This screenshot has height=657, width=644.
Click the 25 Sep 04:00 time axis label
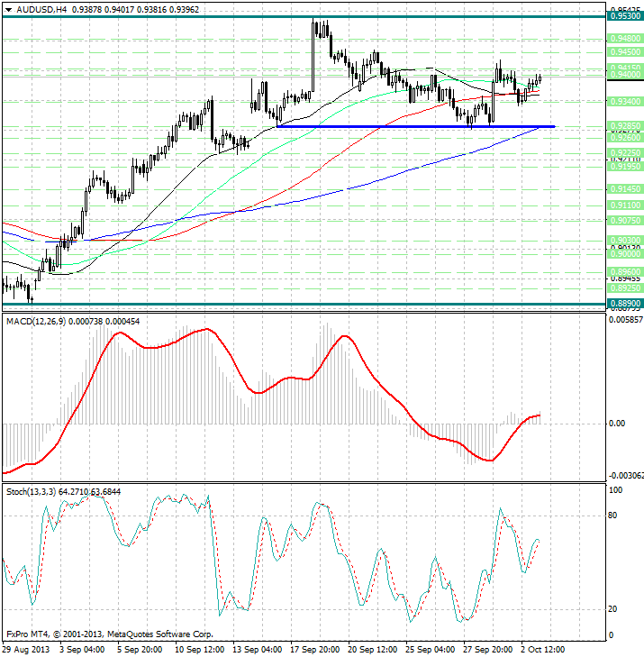[x=430, y=650]
